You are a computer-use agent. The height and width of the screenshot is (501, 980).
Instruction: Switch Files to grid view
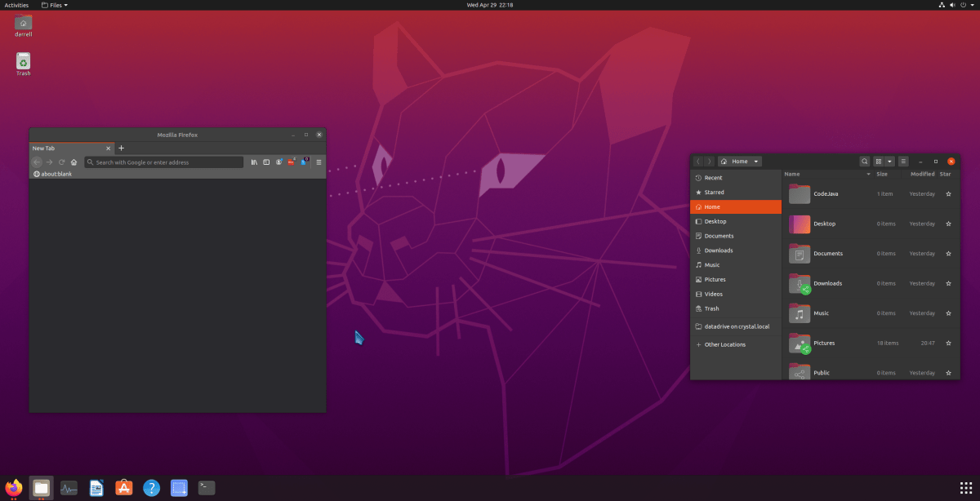[878, 162]
